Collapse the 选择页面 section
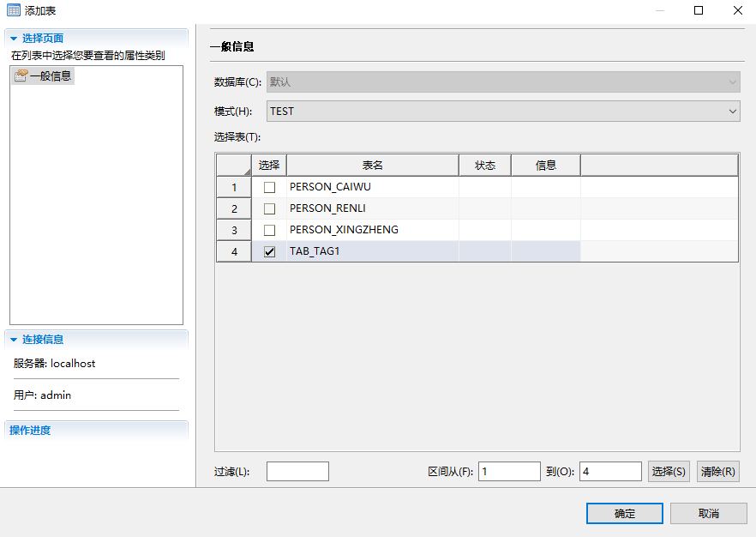Screen dimensions: 756x537 [x=14, y=38]
